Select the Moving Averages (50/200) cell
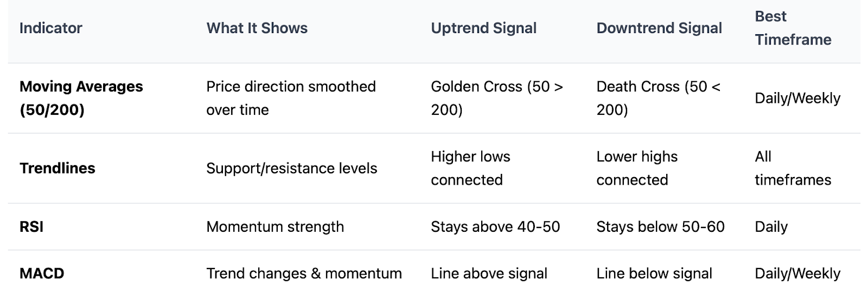 point(81,98)
